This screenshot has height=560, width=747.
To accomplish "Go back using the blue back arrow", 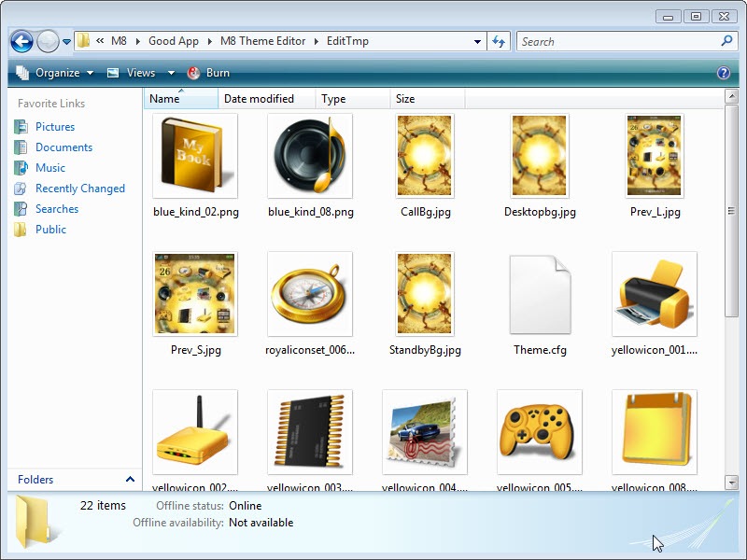I will click(21, 41).
